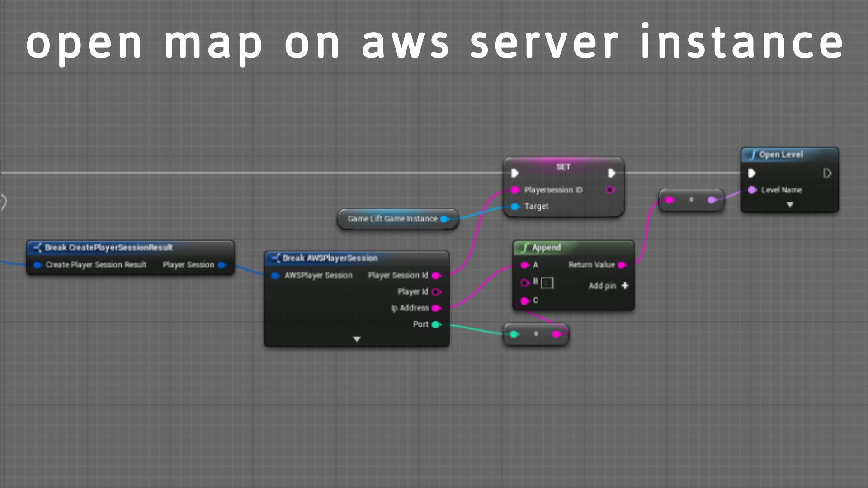The width and height of the screenshot is (868, 488).
Task: Click the AWSPlayer Session label
Action: 318,276
